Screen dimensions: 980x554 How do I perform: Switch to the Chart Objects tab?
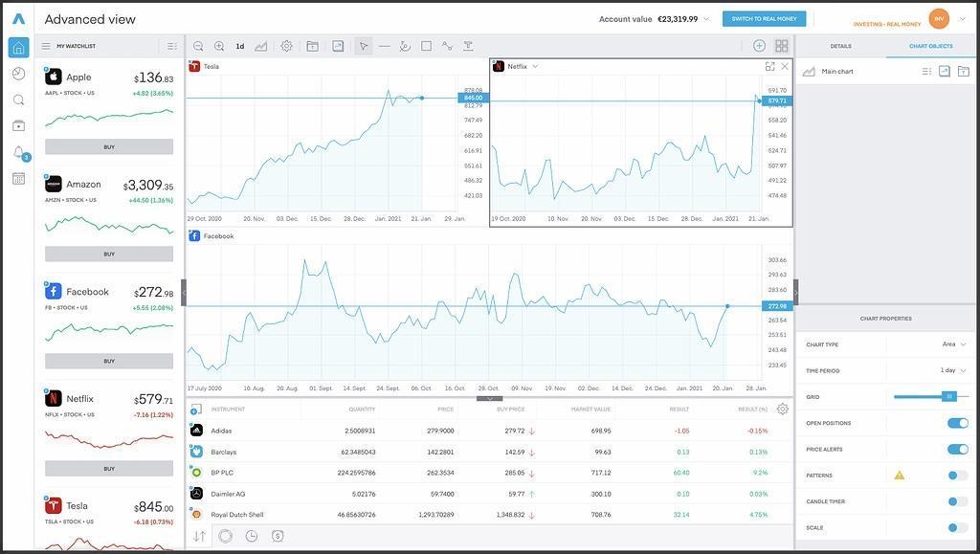pyautogui.click(x=930, y=46)
